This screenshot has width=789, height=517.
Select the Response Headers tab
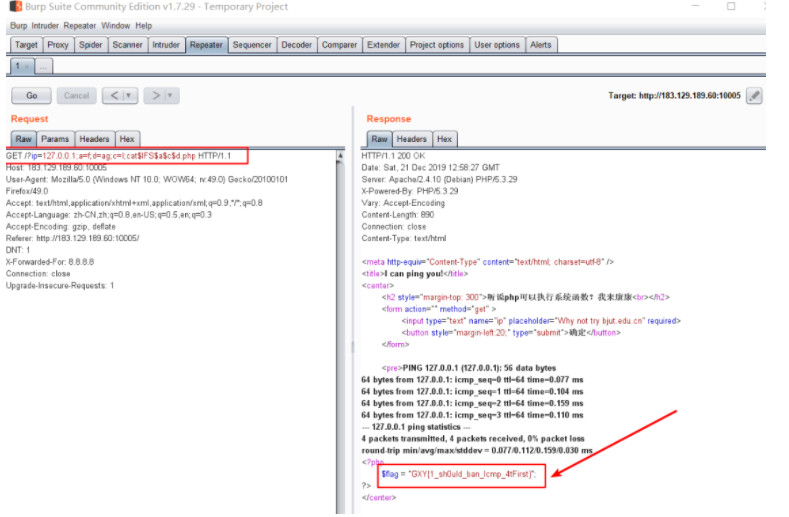tap(412, 139)
